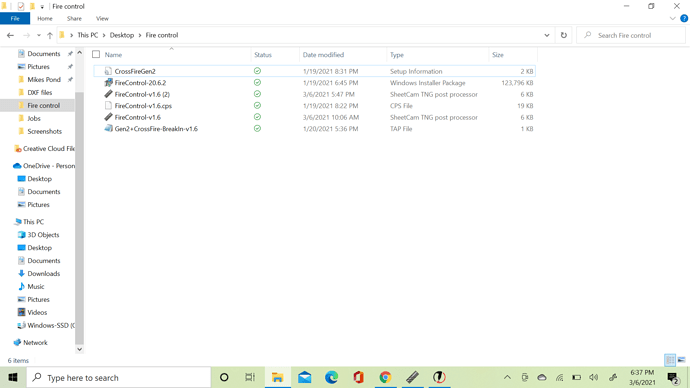Sort by the Name column header
The image size is (690, 388).
(x=113, y=55)
